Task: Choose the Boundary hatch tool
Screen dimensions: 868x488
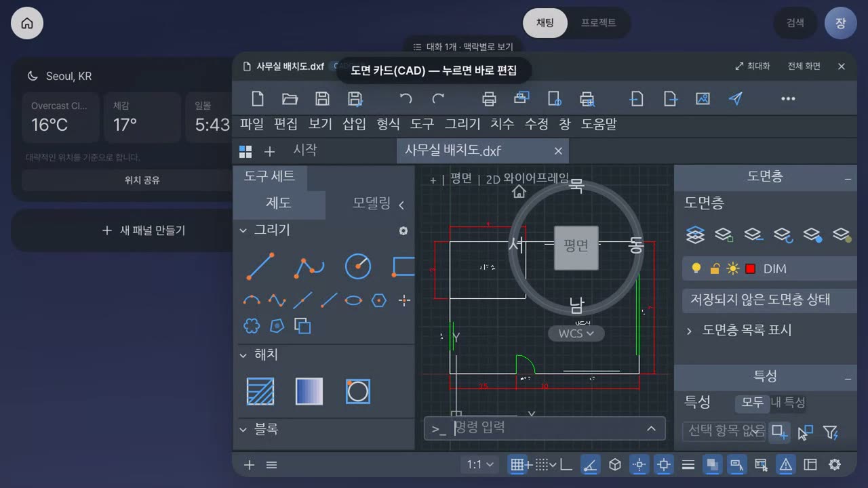Action: tap(358, 391)
